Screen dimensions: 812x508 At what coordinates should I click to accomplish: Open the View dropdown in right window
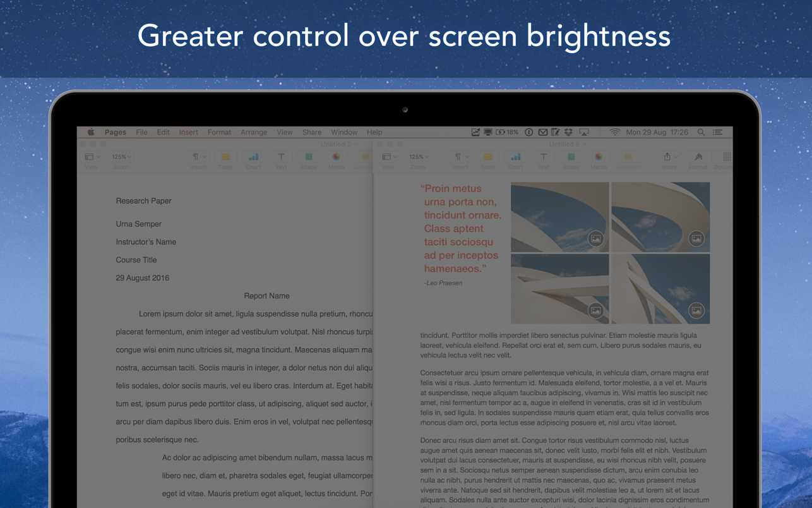(x=390, y=157)
